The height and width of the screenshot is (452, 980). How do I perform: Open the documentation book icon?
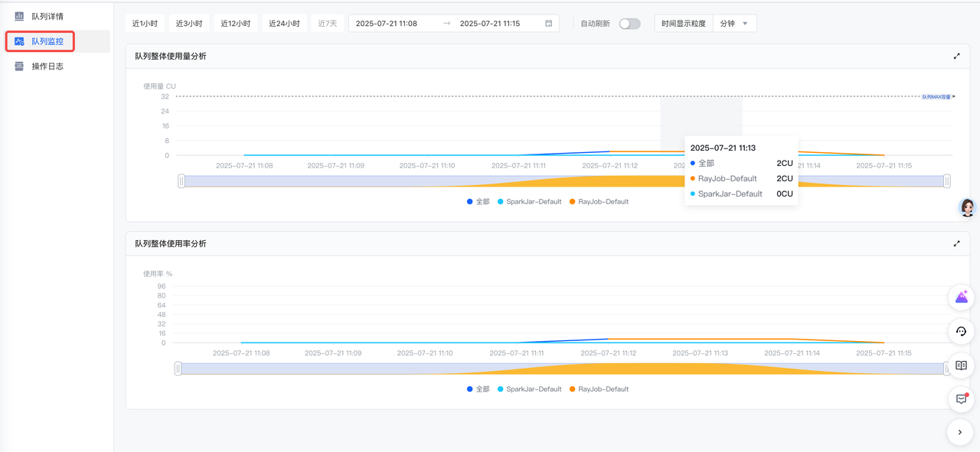pyautogui.click(x=961, y=366)
